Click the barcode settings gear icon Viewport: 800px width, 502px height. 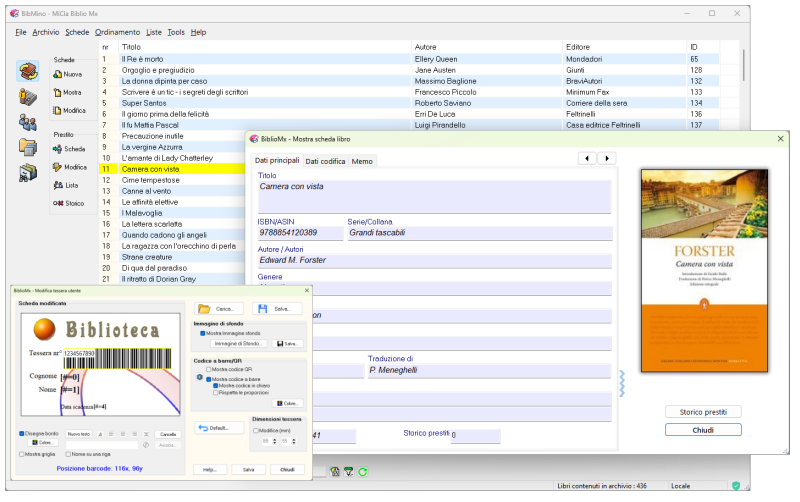[199, 378]
